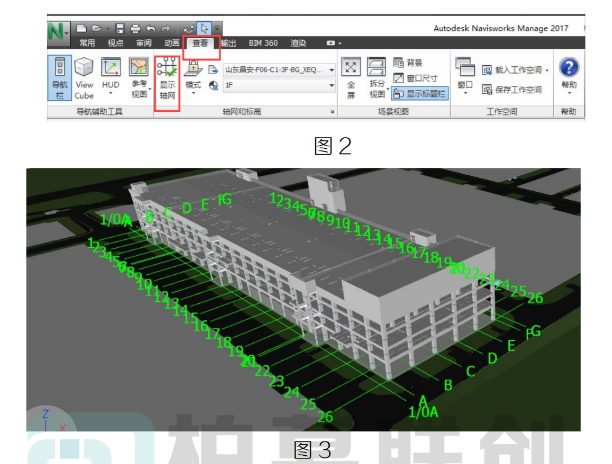The height and width of the screenshot is (464, 612).
Task: Toggle the View Cube display
Action: pyautogui.click(x=84, y=78)
